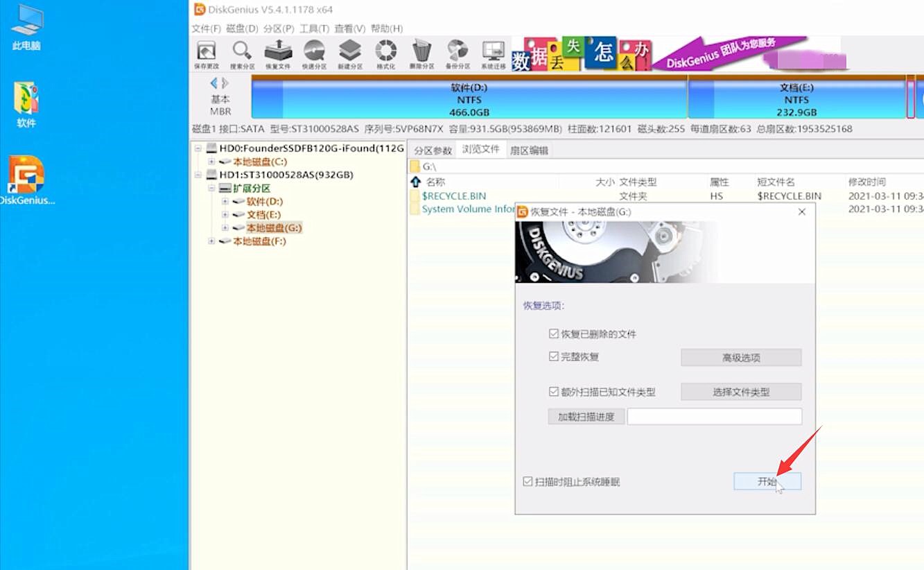
Task: Click the 修改时间 column header
Action: [866, 182]
